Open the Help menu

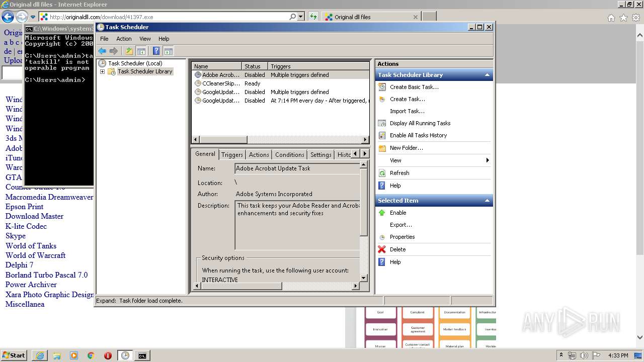(x=164, y=39)
